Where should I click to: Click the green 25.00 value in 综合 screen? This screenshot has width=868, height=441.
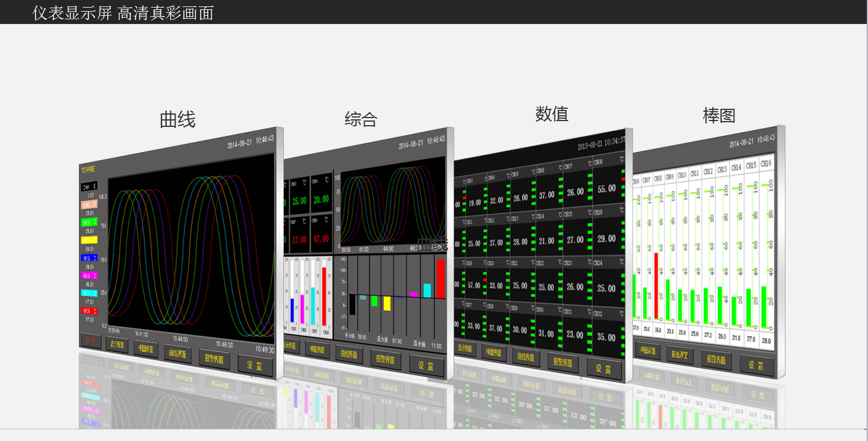pyautogui.click(x=299, y=201)
